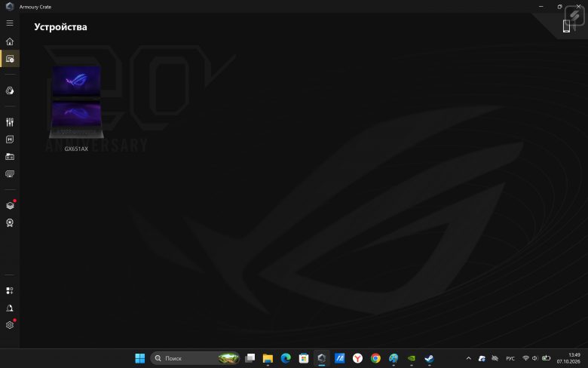Click the taskbar search field

[x=195, y=358]
